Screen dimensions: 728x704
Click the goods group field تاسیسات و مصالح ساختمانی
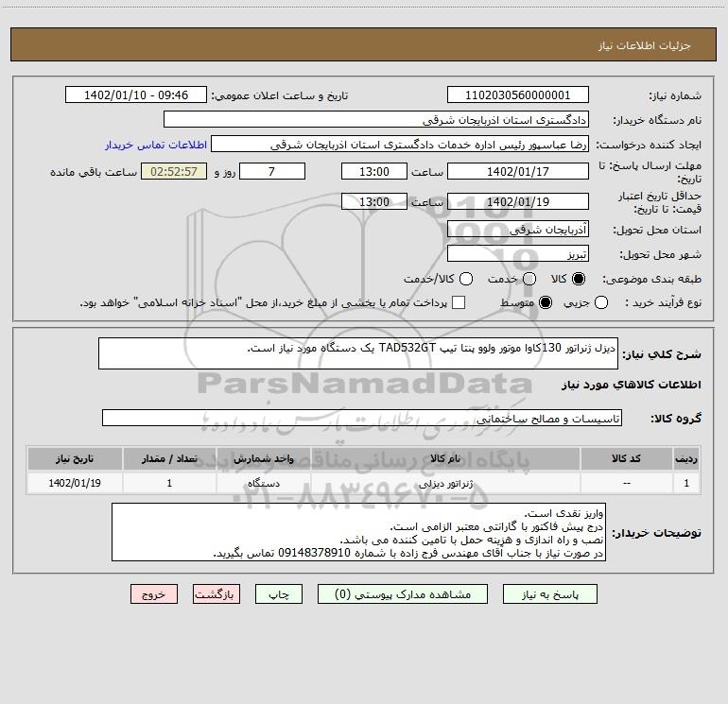click(362, 418)
